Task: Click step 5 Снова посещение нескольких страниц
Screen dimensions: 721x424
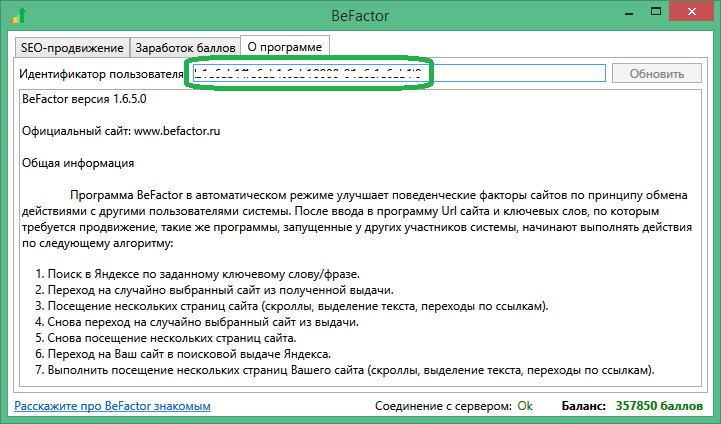Action: coord(166,338)
